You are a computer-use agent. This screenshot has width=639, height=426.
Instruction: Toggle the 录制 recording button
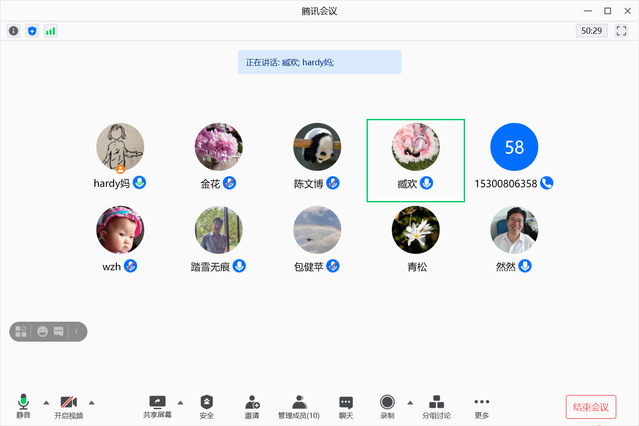tap(387, 405)
